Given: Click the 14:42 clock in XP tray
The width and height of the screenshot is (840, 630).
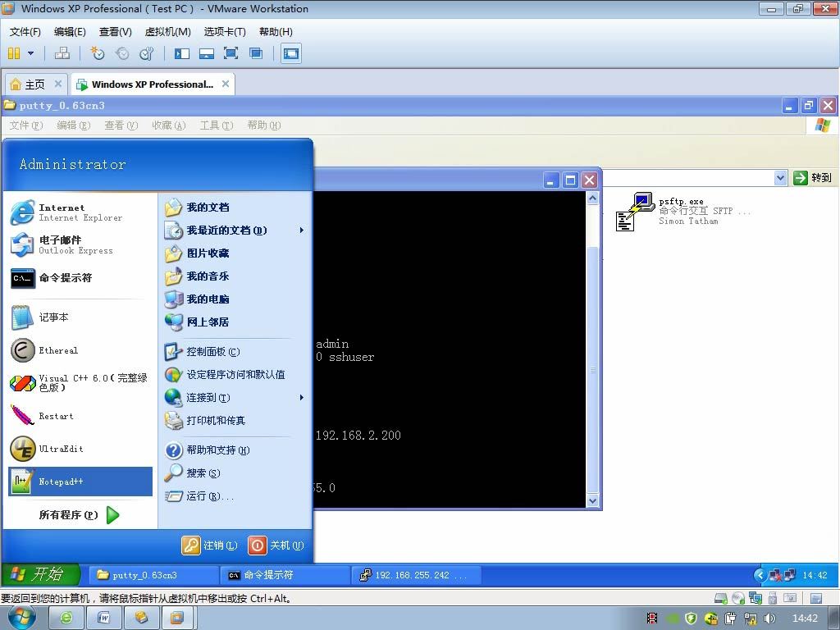Looking at the screenshot, I should (x=815, y=575).
